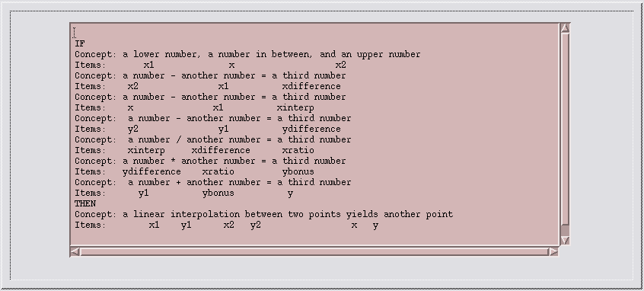Click the division '/' Concept line
The height and width of the screenshot is (291, 644).
[212, 139]
